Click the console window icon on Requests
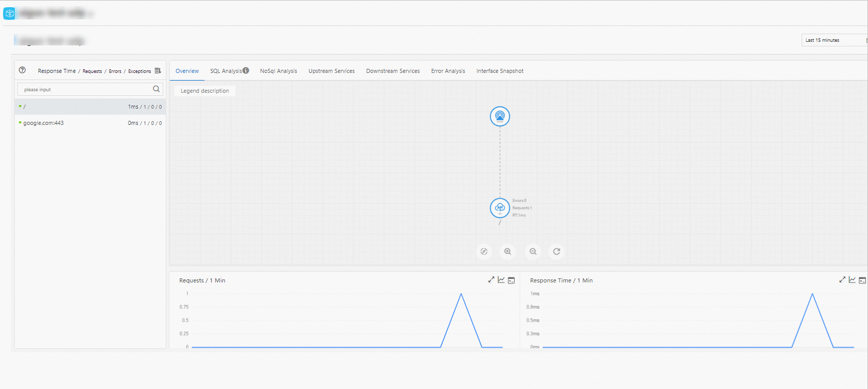The width and height of the screenshot is (868, 389). click(x=512, y=280)
